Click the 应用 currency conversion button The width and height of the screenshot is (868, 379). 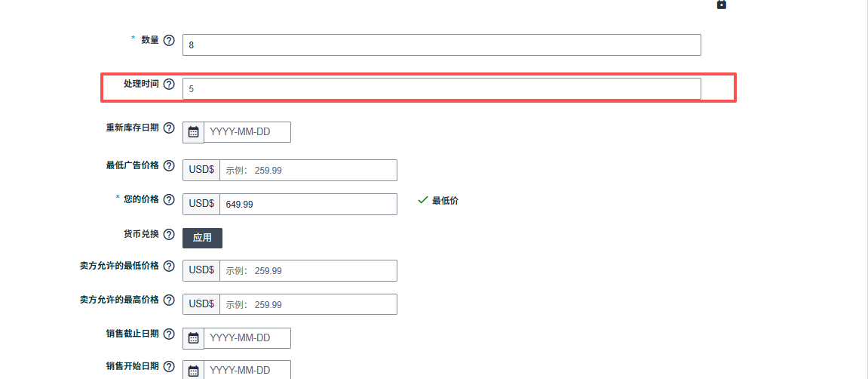(202, 238)
